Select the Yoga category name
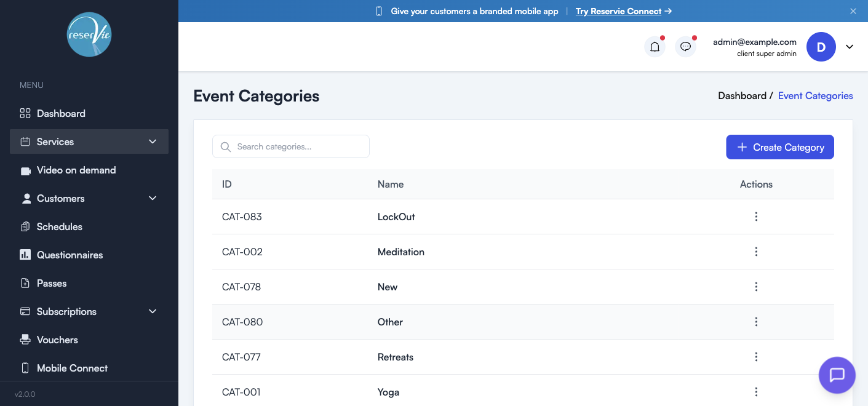Screen dimensions: 868x406 tap(388, 392)
